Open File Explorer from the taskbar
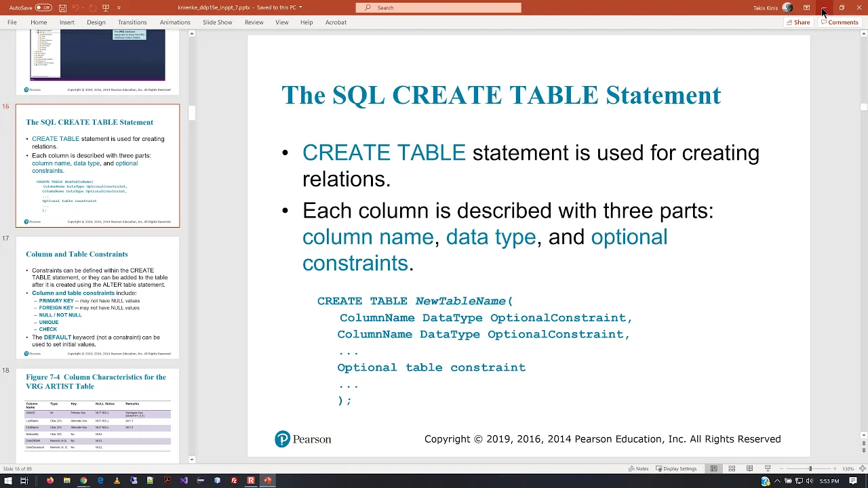This screenshot has width=868, height=488. 66,481
